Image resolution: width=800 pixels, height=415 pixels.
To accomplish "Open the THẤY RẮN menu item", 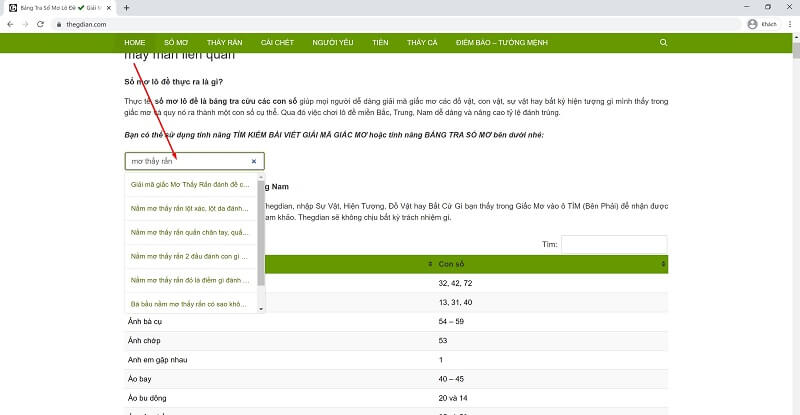I will [x=225, y=43].
